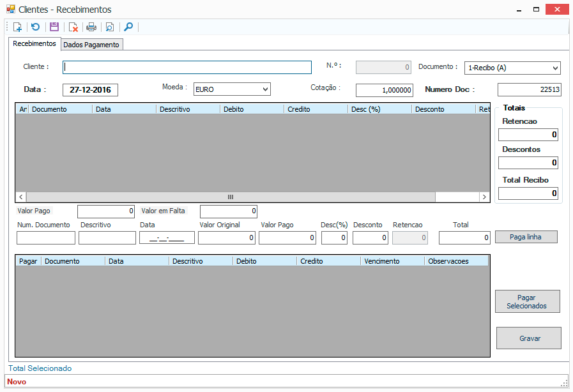Click the Print preview toolbar icon

coord(110,27)
